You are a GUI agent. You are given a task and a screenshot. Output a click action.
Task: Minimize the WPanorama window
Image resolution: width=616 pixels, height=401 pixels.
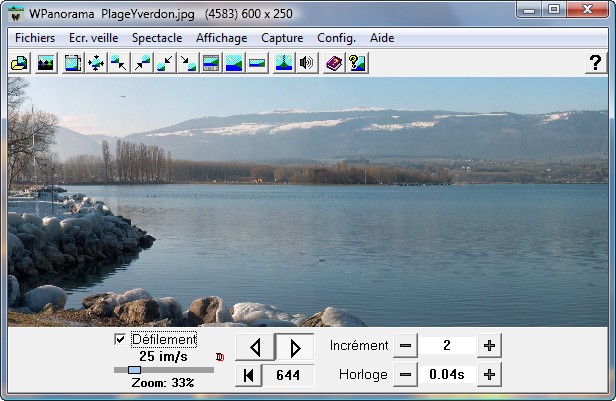(x=529, y=10)
